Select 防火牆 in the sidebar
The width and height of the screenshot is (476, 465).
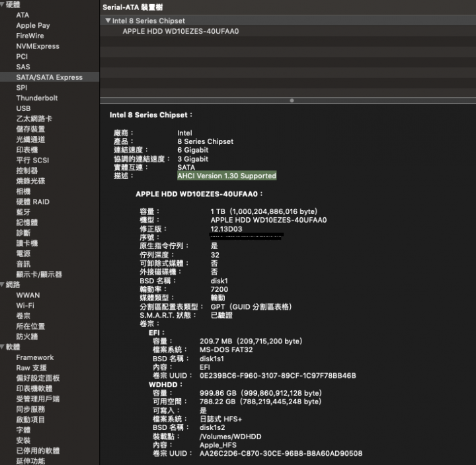26,337
